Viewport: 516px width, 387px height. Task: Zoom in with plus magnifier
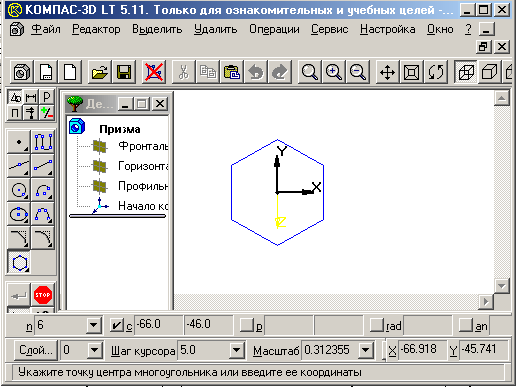tap(333, 72)
